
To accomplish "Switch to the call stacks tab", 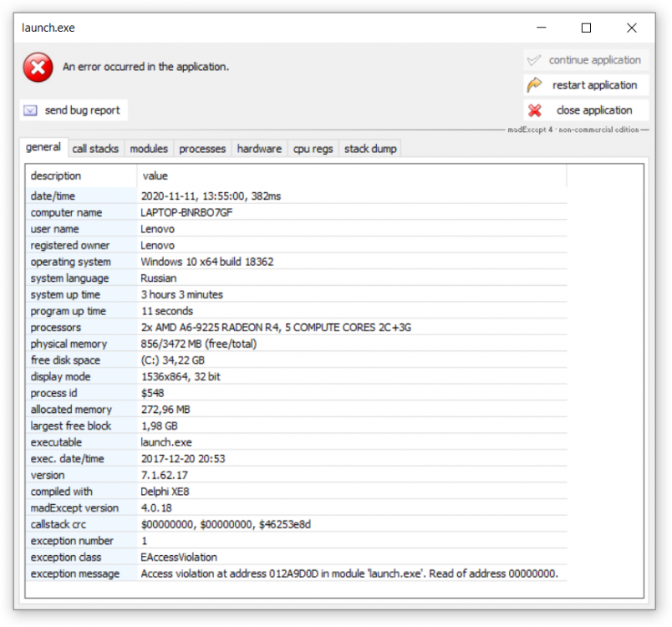I will coord(95,149).
